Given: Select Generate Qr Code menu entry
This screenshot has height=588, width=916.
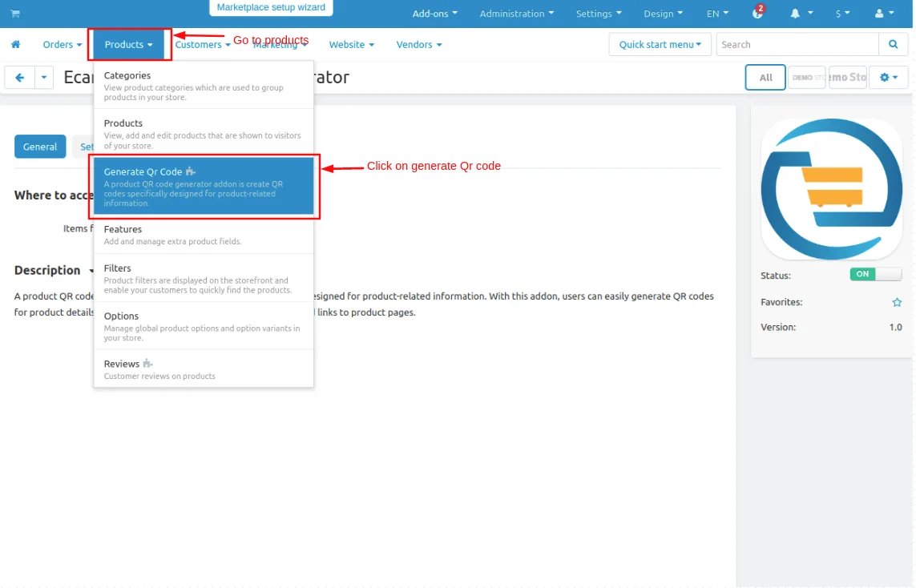Looking at the screenshot, I should coord(204,187).
